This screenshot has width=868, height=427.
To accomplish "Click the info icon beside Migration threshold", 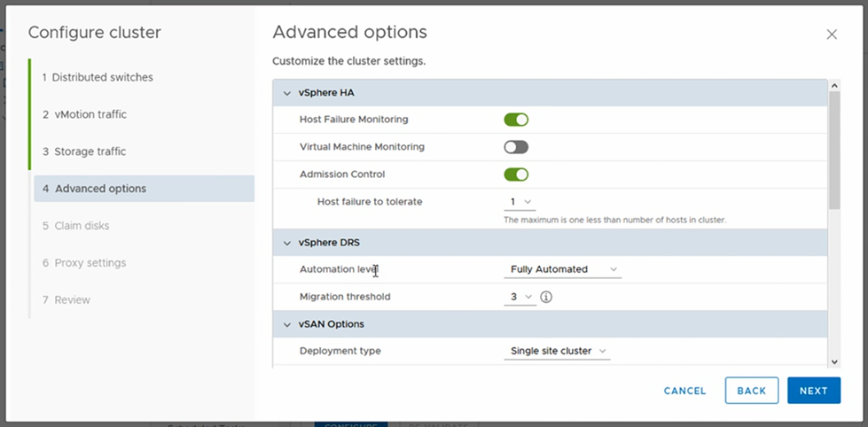I will coord(546,297).
